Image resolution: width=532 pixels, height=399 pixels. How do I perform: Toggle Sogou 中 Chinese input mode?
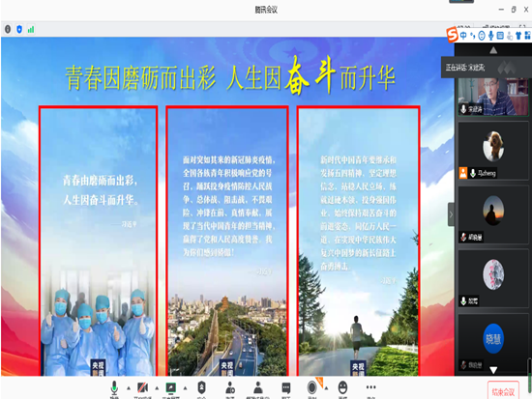[x=463, y=35]
